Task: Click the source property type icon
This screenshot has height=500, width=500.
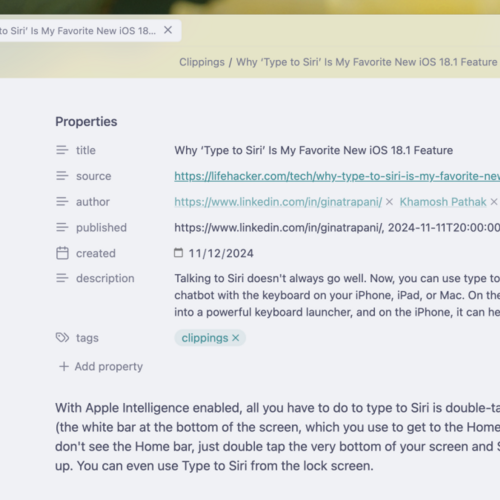Action: [x=62, y=176]
